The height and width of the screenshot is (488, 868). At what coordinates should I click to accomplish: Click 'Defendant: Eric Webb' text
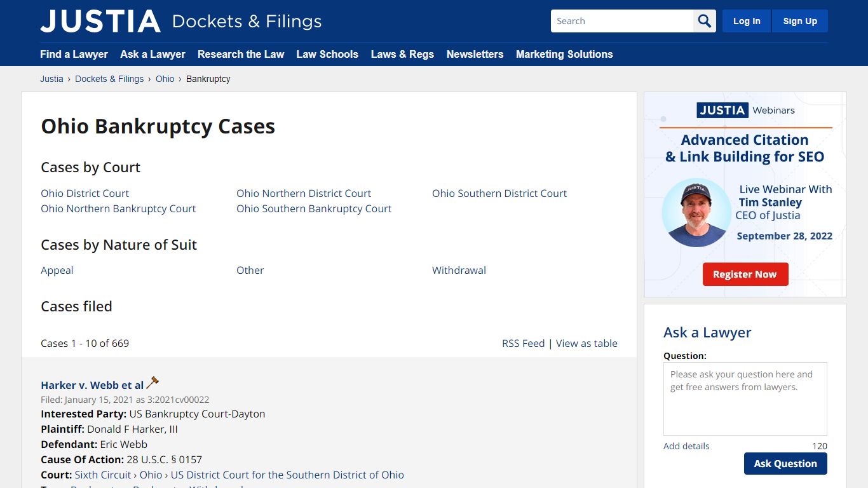click(x=94, y=444)
